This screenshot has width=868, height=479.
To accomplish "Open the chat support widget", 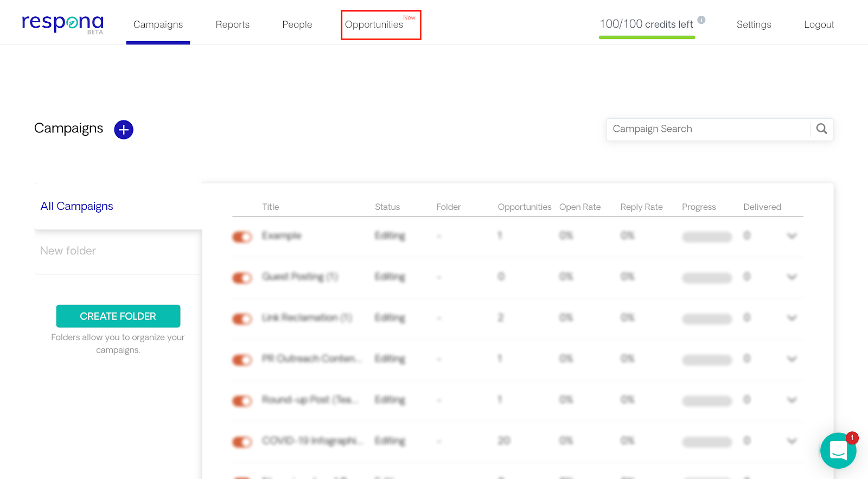I will coord(838,450).
